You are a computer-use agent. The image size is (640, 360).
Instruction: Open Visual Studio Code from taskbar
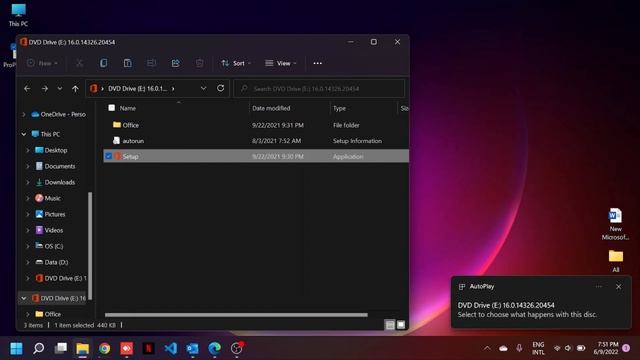[x=171, y=348]
